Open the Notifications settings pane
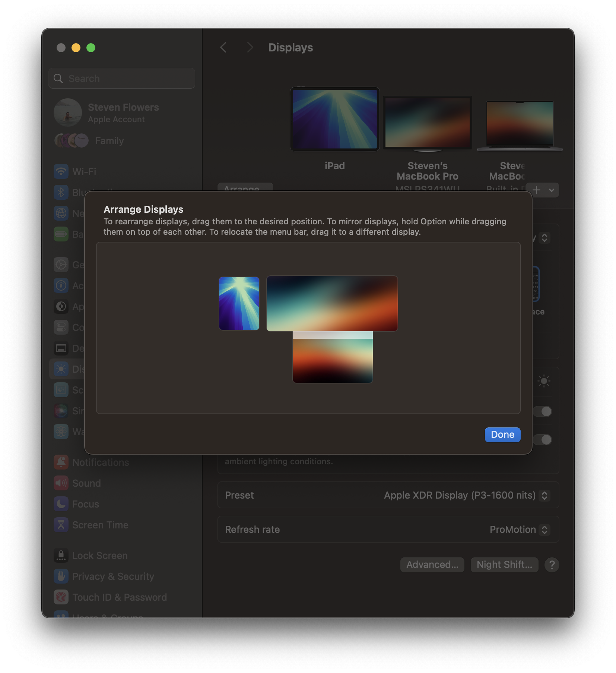This screenshot has height=673, width=616. [x=101, y=462]
